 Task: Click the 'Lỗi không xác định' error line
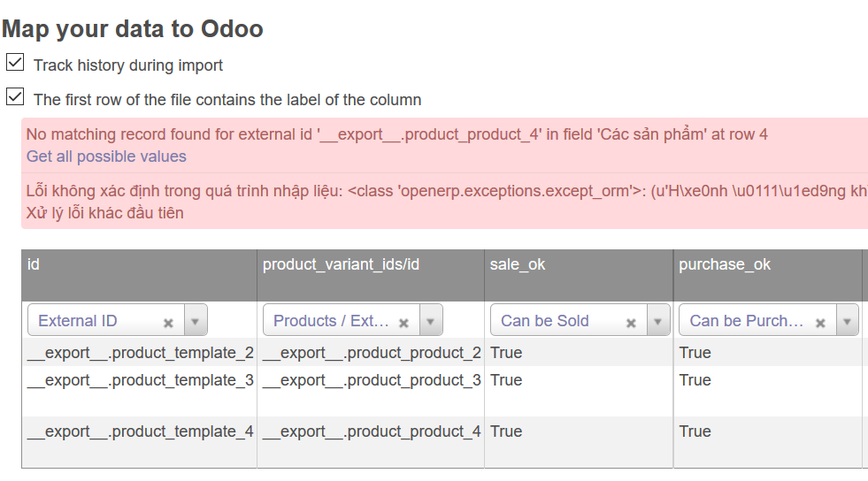[447, 191]
